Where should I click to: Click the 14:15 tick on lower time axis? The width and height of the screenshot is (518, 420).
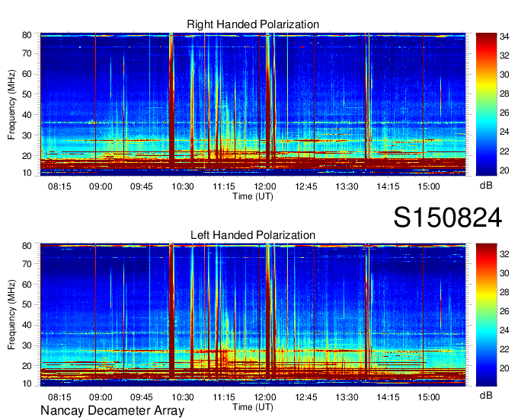(x=388, y=397)
